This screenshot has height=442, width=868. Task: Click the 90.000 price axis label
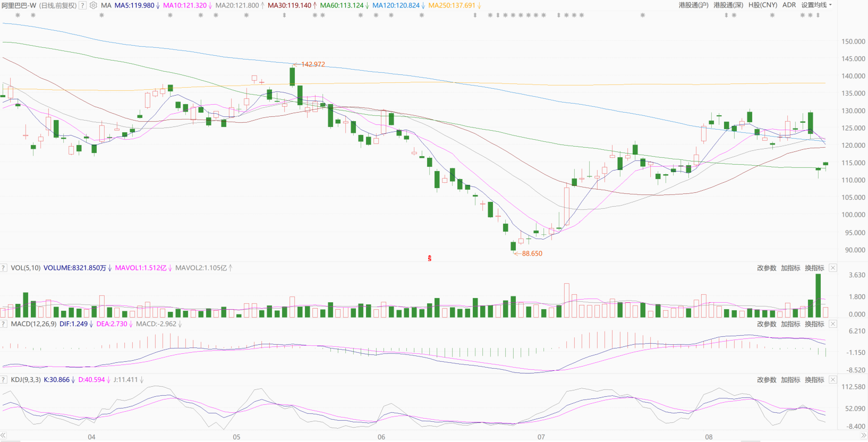(855, 250)
